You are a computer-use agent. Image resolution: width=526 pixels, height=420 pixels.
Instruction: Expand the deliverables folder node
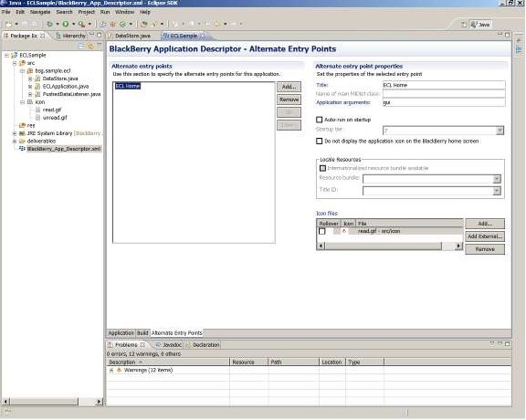(x=15, y=142)
